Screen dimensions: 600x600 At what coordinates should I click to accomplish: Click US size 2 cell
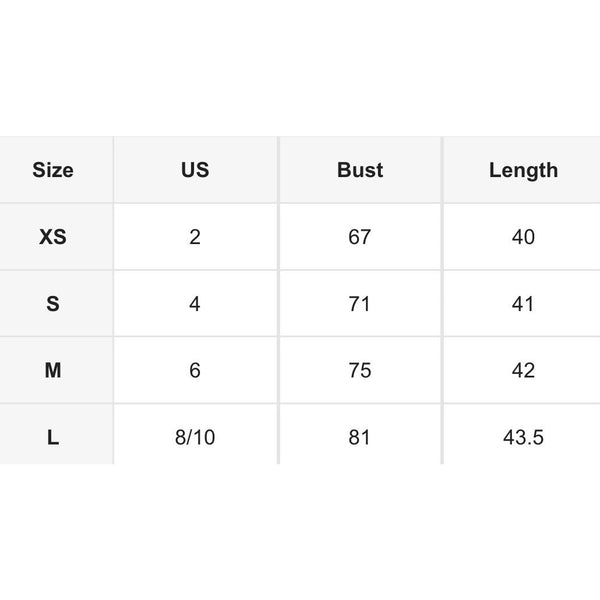tap(195, 237)
